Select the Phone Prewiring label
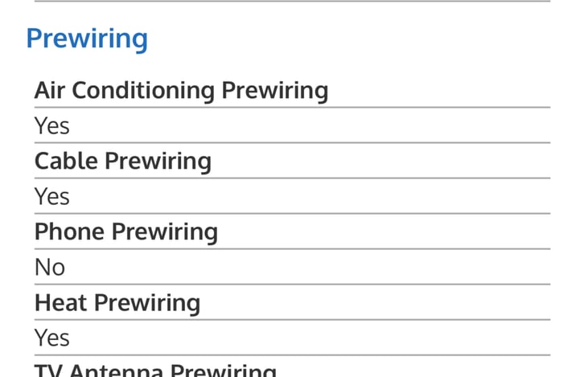The height and width of the screenshot is (377, 588). [125, 232]
